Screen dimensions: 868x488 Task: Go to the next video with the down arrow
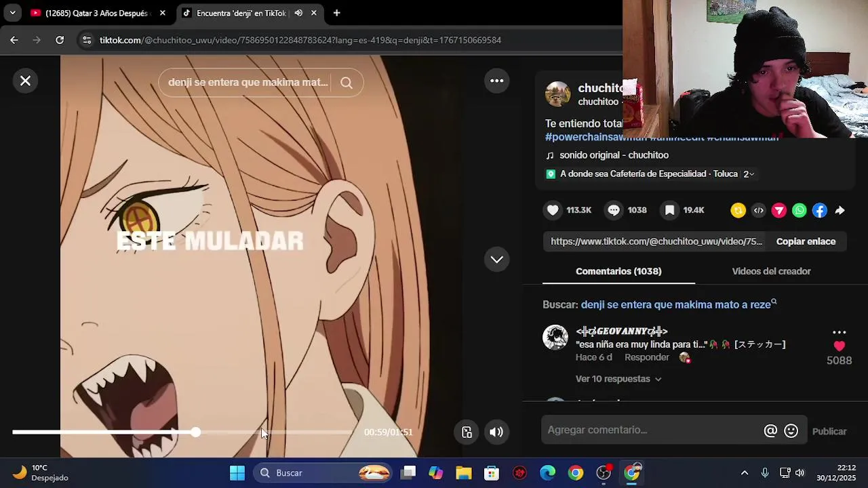click(x=497, y=260)
